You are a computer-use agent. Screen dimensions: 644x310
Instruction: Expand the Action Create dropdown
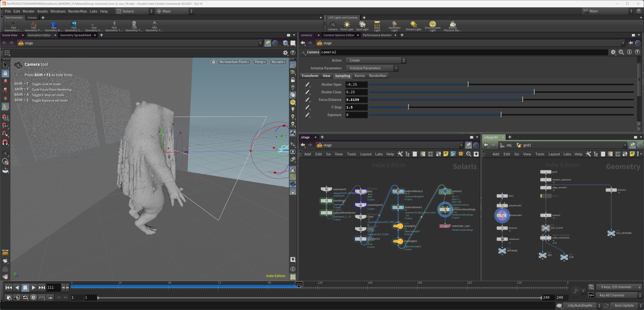click(x=376, y=60)
